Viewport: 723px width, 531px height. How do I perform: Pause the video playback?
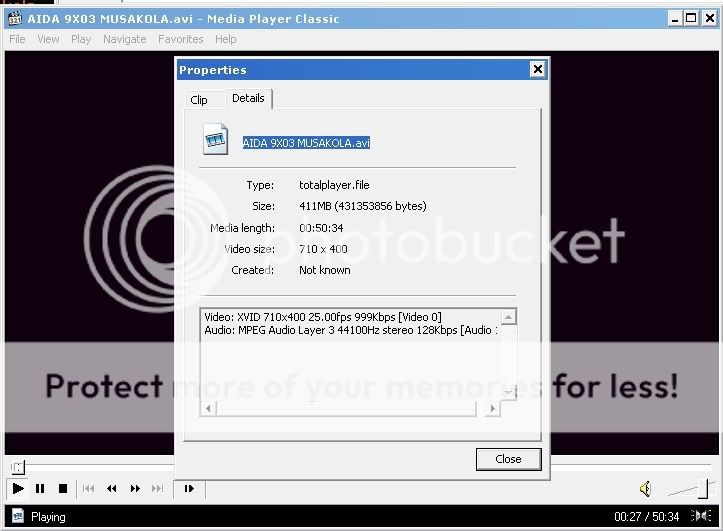(40, 489)
